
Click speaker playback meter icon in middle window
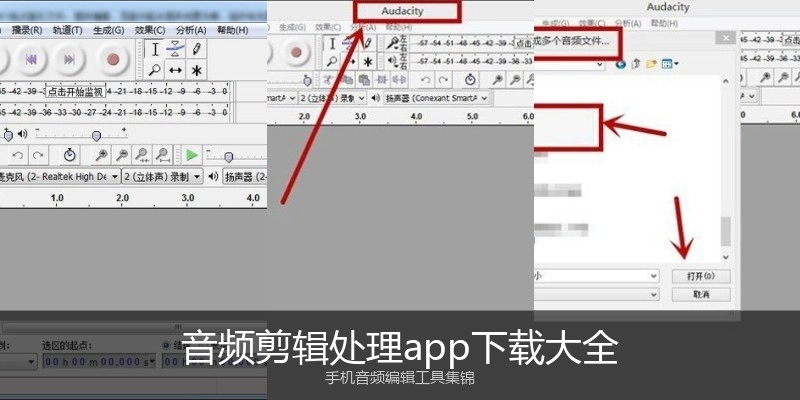(392, 62)
